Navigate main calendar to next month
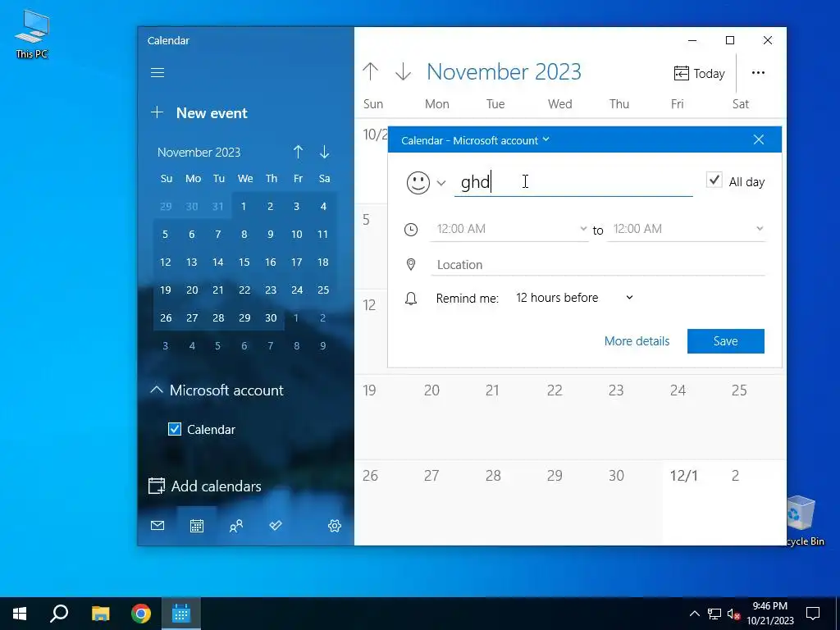 click(403, 72)
